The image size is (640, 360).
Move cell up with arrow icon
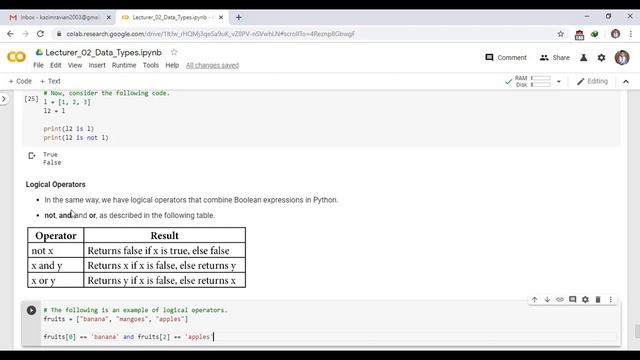(x=534, y=300)
